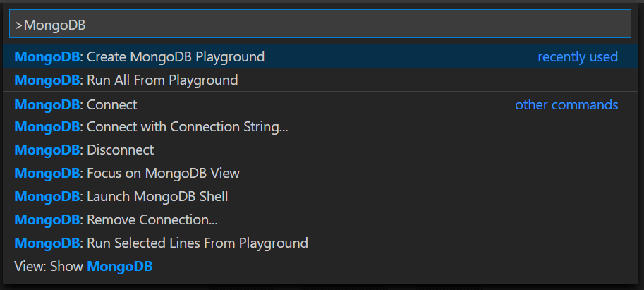The image size is (644, 290).
Task: Open the View: Show MongoDB entry
Action: 83,266
